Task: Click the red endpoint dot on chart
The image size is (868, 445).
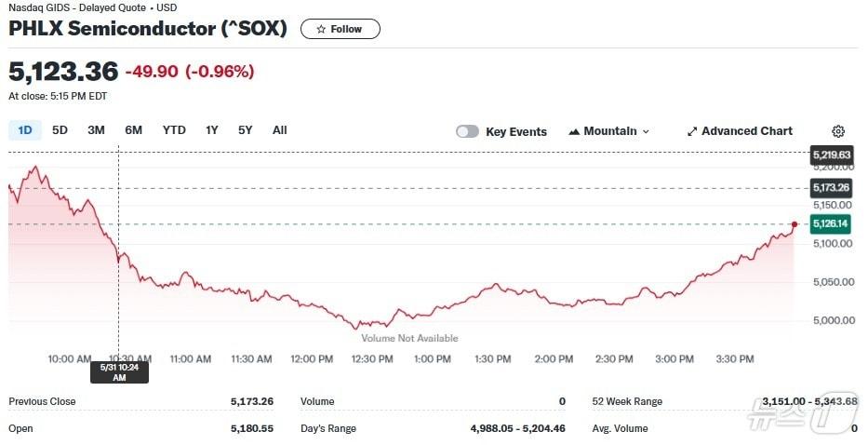Action: tap(794, 224)
